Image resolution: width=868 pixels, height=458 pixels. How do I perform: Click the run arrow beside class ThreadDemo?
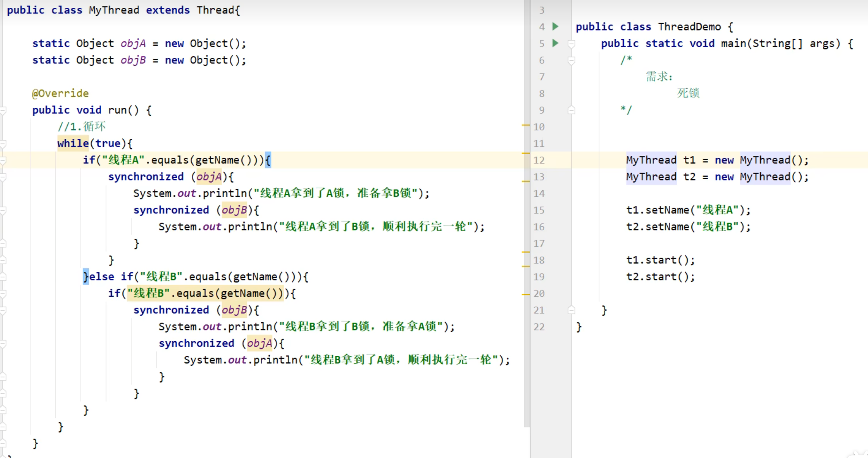556,27
